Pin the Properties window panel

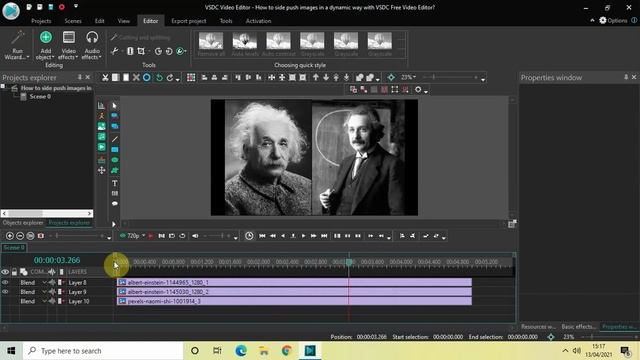(626, 77)
